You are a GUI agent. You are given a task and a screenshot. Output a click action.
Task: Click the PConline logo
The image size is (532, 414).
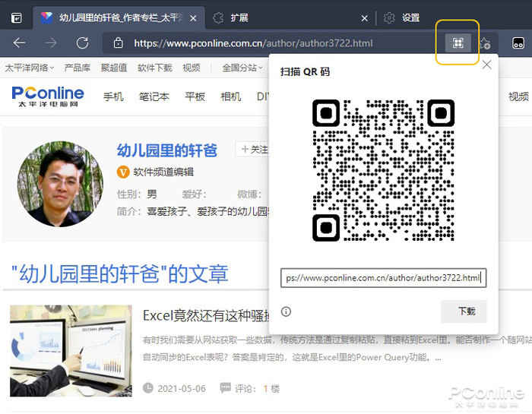pos(48,96)
